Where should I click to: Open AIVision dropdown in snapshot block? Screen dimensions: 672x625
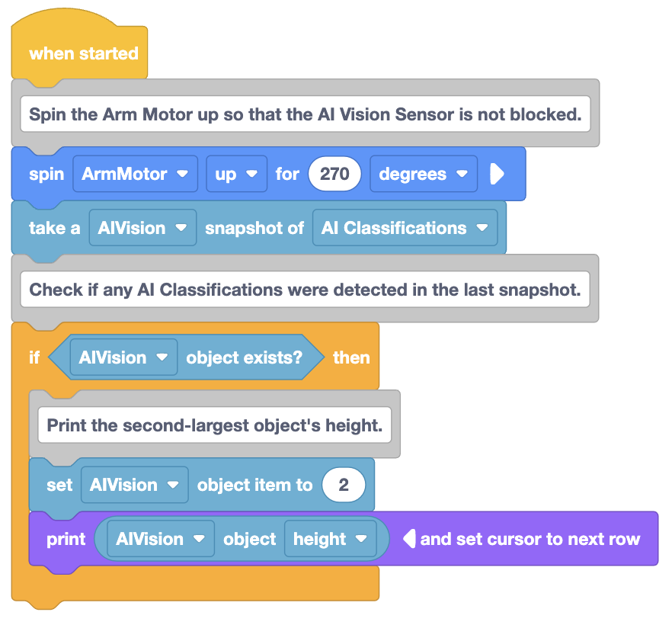coord(142,228)
